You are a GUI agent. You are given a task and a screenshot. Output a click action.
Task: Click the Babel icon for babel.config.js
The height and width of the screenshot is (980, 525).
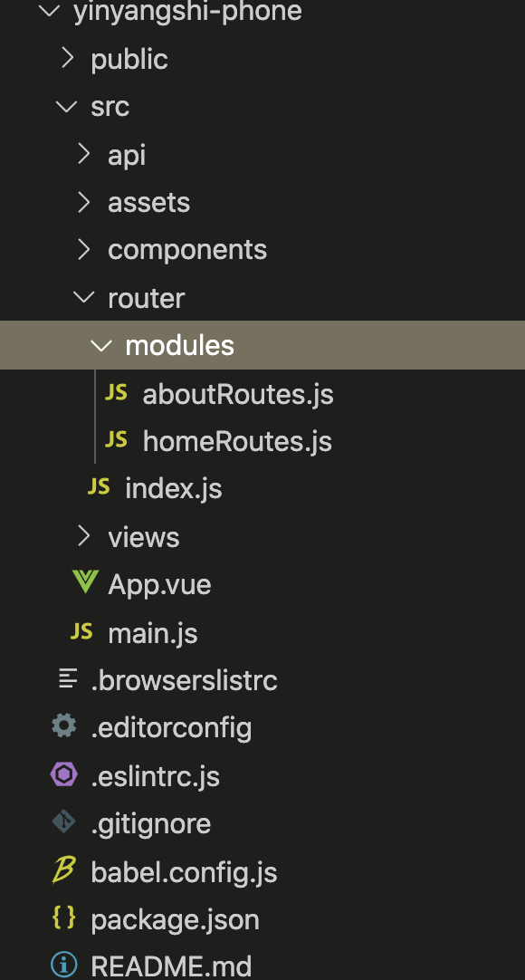[x=63, y=870]
